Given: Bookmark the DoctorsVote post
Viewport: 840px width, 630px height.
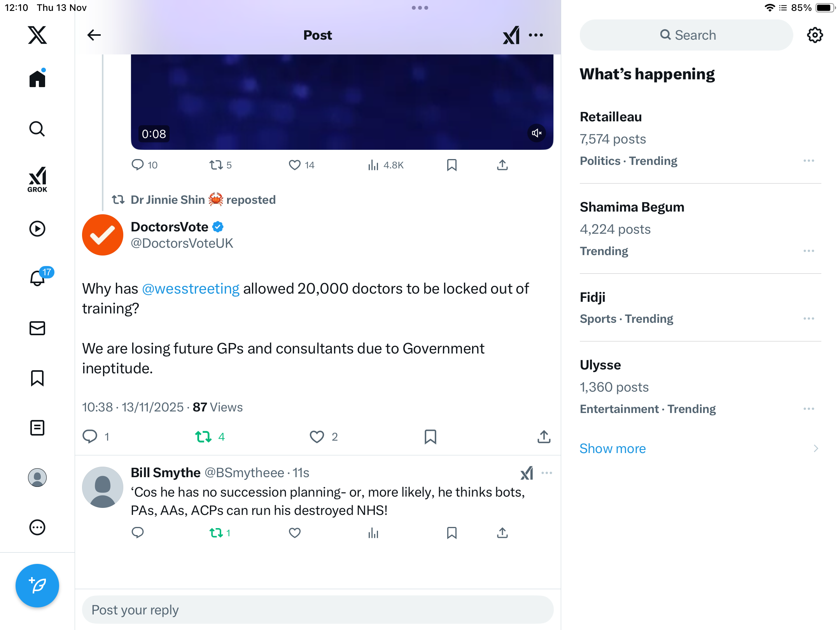Looking at the screenshot, I should click(x=430, y=437).
